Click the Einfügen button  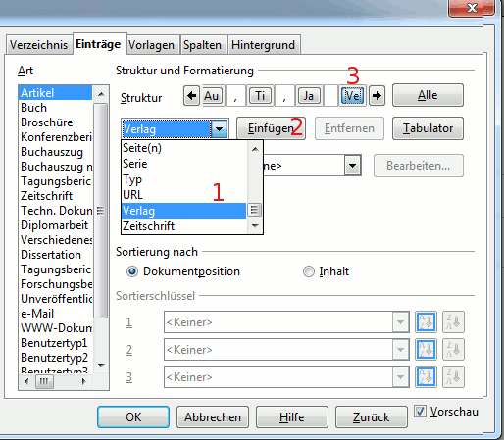[271, 128]
